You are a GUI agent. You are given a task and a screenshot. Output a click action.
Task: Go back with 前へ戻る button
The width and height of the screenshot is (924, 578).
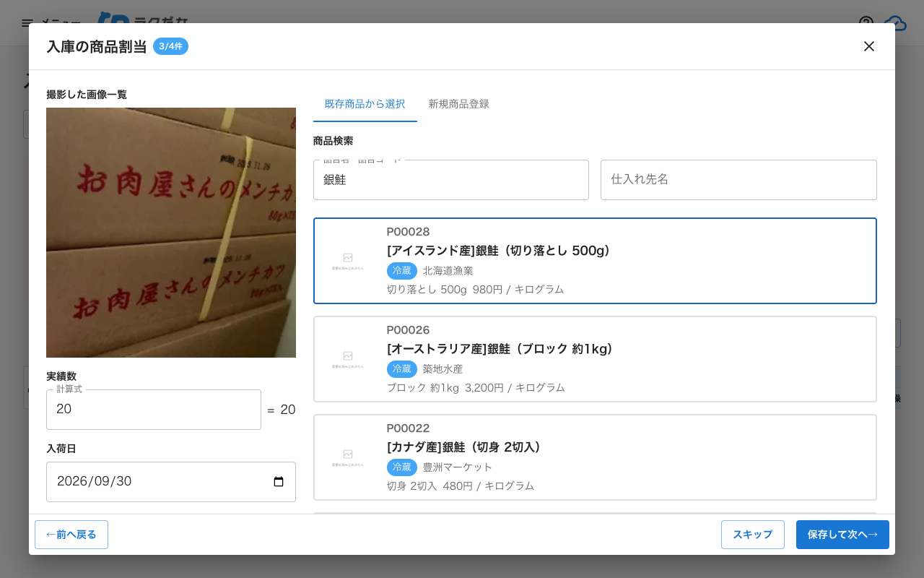click(71, 535)
